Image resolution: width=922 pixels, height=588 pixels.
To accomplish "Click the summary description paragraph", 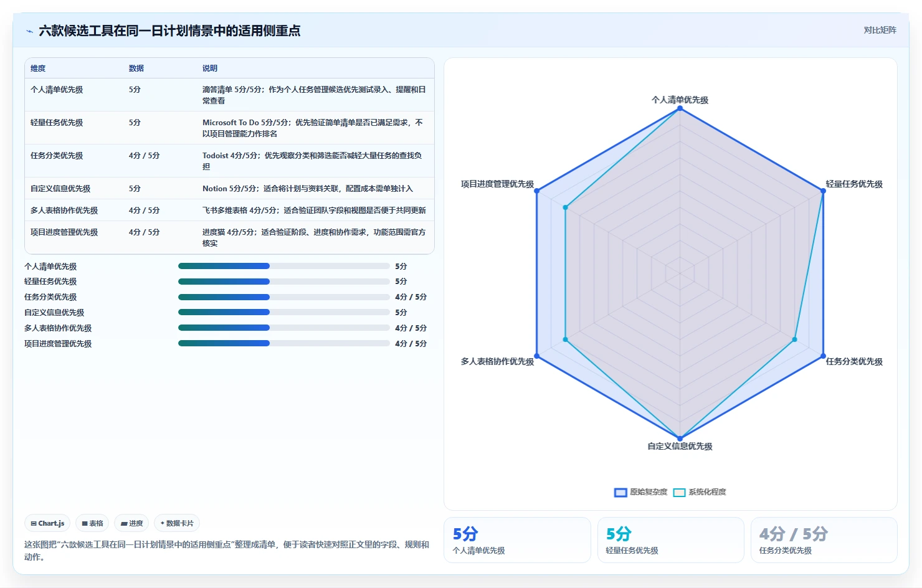I will coord(227,551).
